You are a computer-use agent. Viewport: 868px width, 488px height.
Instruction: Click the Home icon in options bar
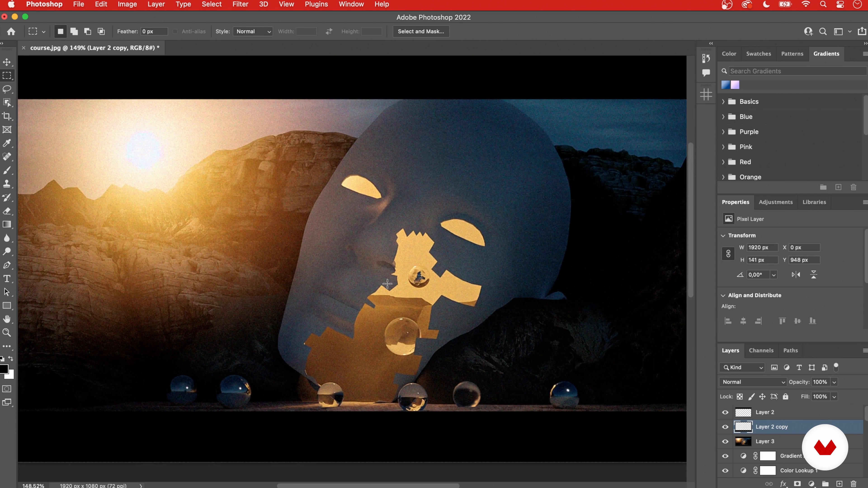point(11,31)
